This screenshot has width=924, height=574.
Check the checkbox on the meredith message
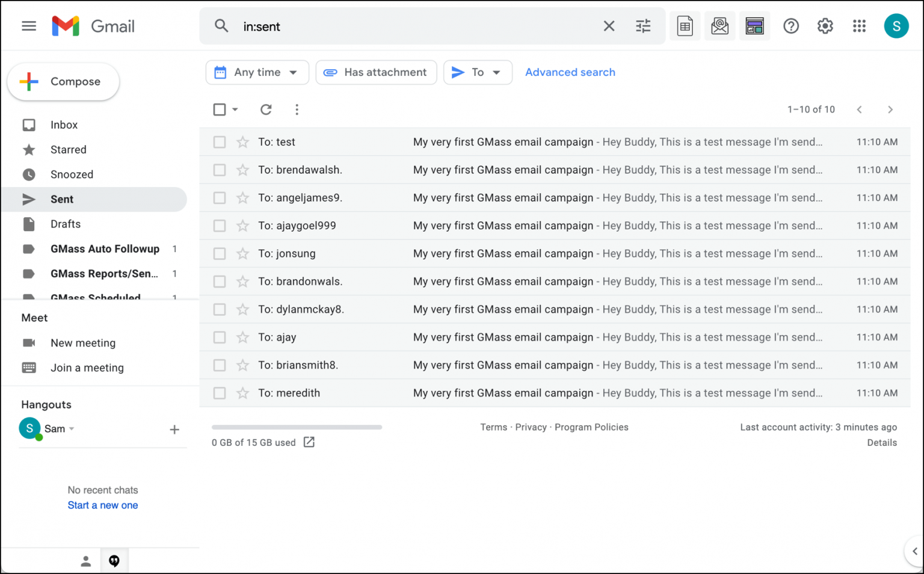(x=219, y=393)
